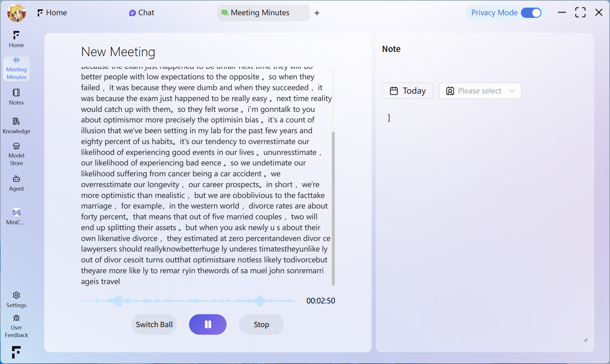
Task: Expand the Please select dropdown
Action: tap(480, 91)
